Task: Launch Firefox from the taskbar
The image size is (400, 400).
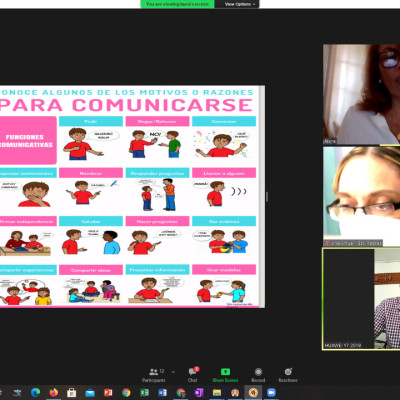Action: [53, 392]
